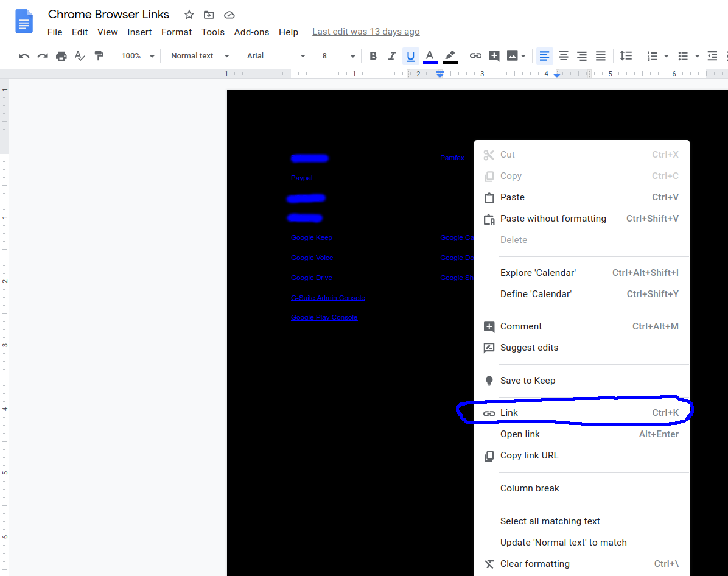Open the Edit menu
The width and height of the screenshot is (728, 576).
coord(80,32)
